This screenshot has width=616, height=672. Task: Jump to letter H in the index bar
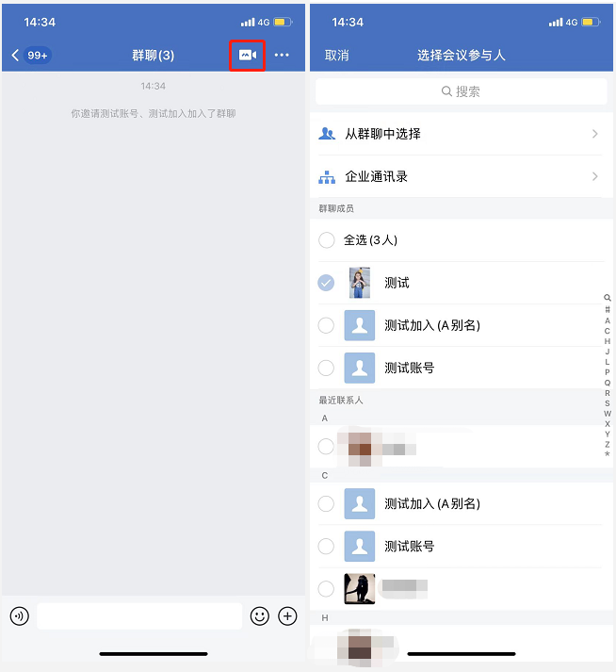point(607,341)
